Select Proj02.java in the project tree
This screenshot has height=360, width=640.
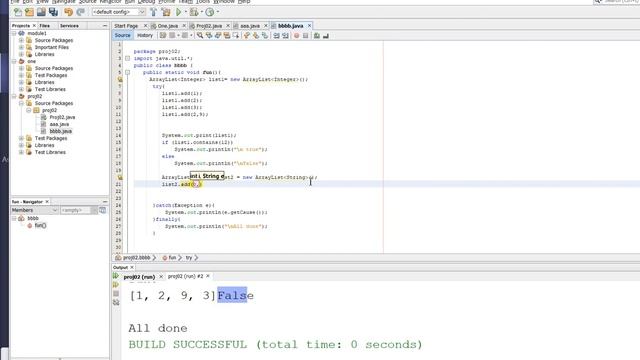(62, 117)
